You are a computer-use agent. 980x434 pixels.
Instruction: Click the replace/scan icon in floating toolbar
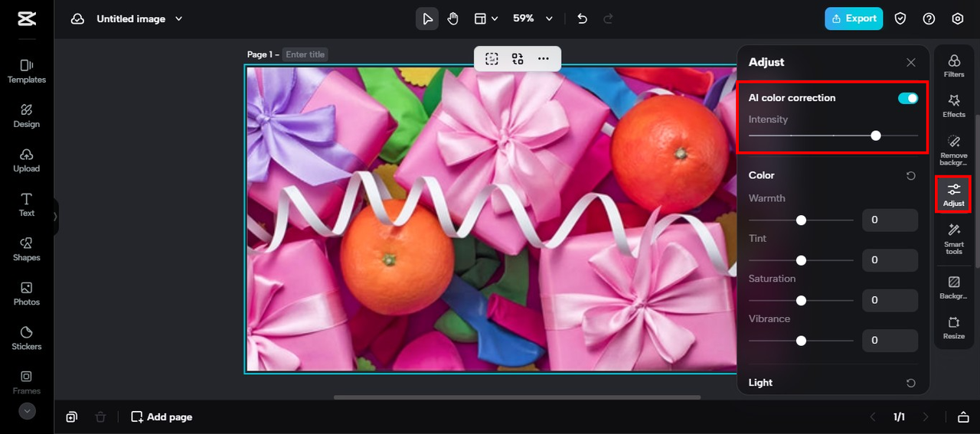[518, 59]
